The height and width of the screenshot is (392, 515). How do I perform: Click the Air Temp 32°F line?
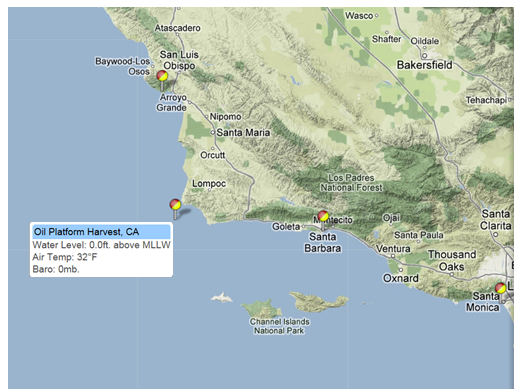[65, 257]
